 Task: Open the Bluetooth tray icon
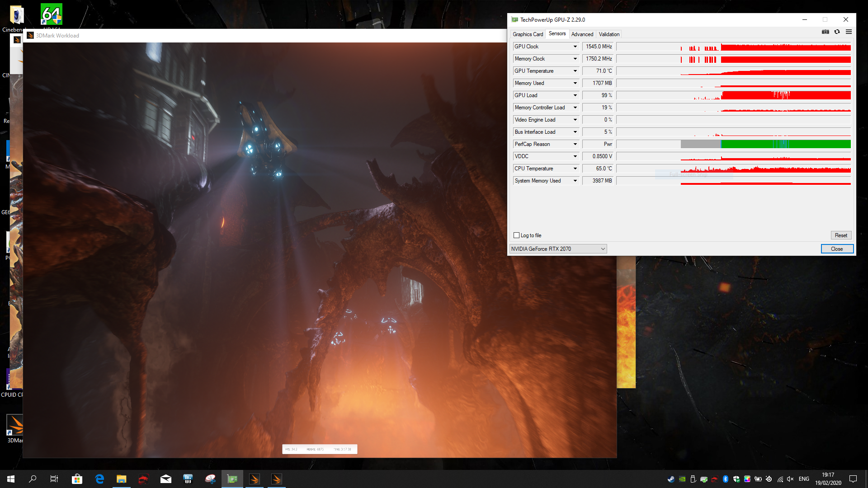726,479
